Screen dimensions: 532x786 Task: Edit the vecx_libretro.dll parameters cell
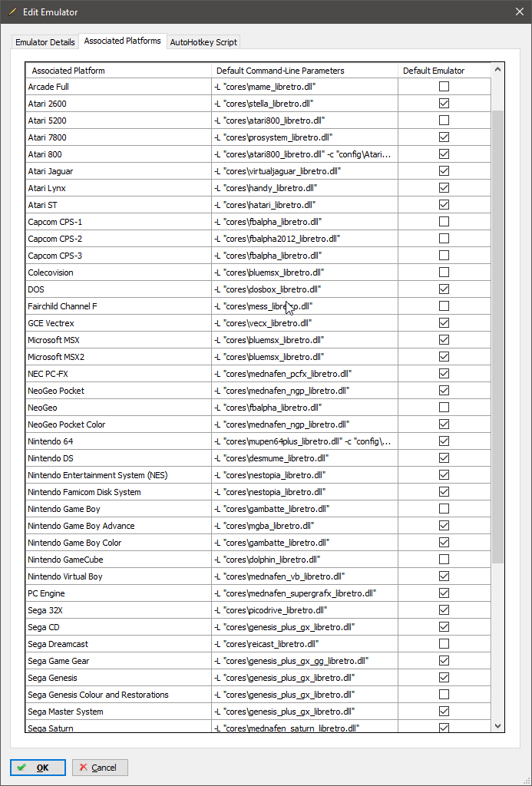(x=305, y=323)
